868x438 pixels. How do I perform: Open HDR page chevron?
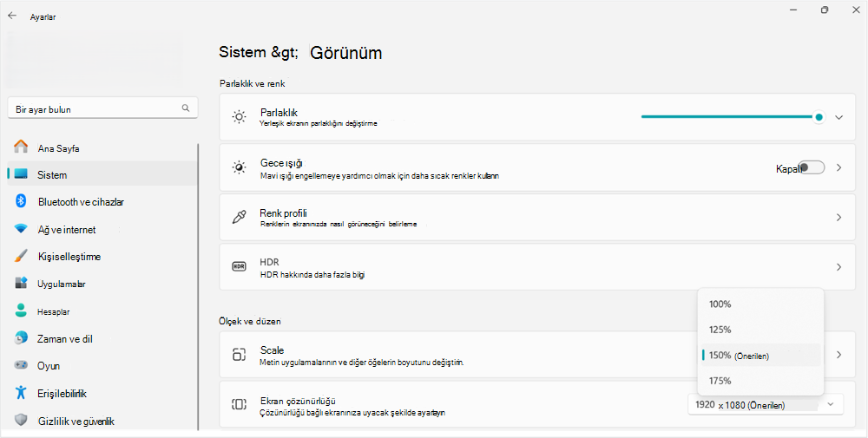point(839,267)
